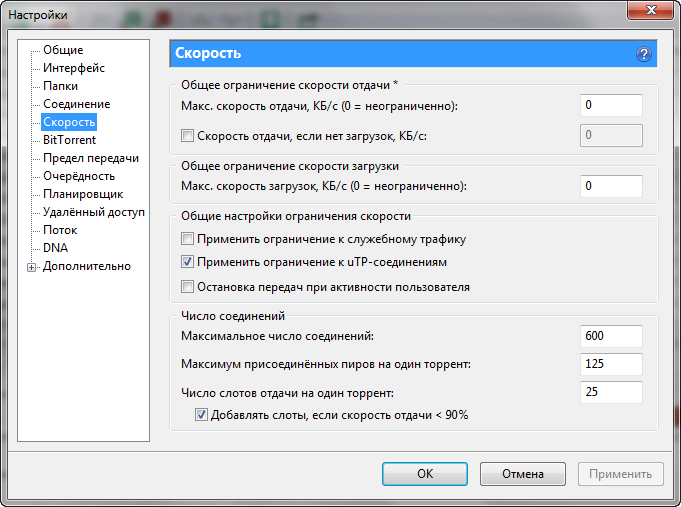Uncheck Добавлять слоты, если скорость отдачи < 90%
Image resolution: width=681 pixels, height=507 pixels.
201,415
